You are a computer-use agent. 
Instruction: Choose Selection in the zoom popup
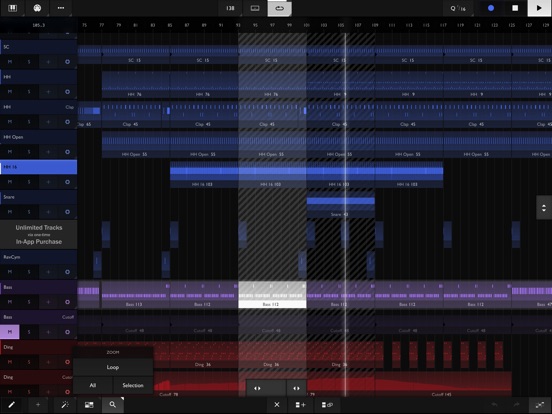point(133,385)
